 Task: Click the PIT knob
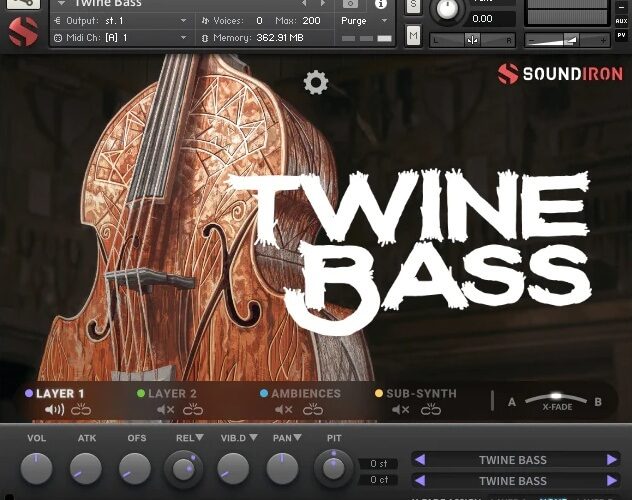coord(333,469)
